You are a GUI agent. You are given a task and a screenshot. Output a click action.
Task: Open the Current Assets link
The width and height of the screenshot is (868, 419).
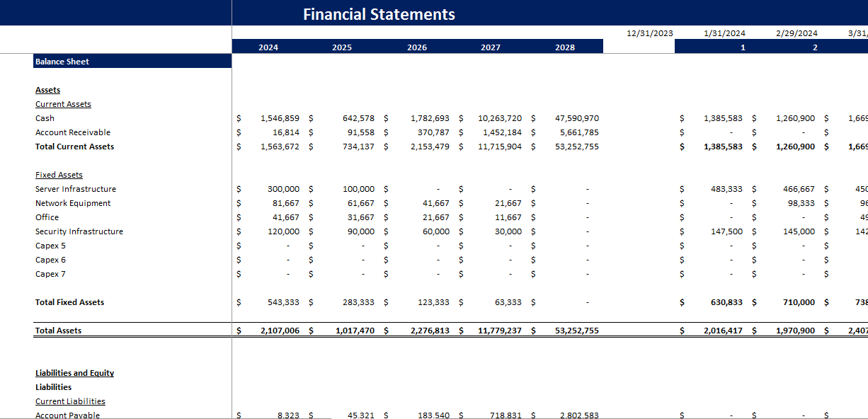point(63,104)
